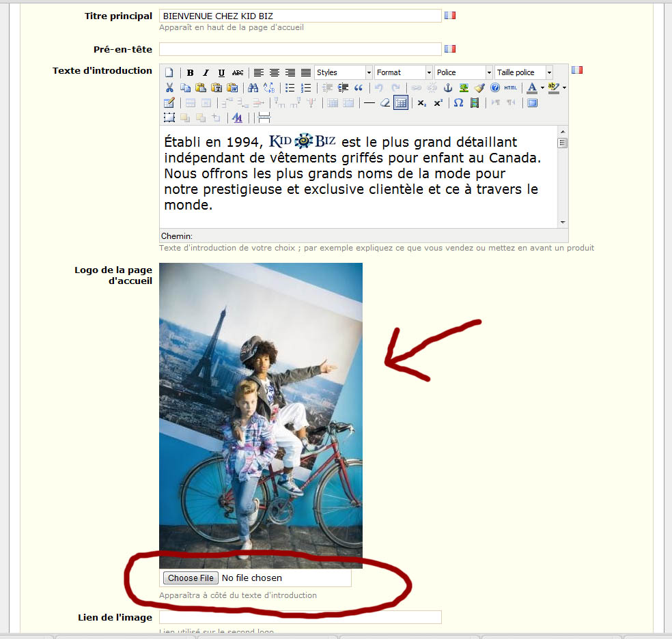This screenshot has height=639, width=672.
Task: Justify the text fully
Action: [305, 72]
